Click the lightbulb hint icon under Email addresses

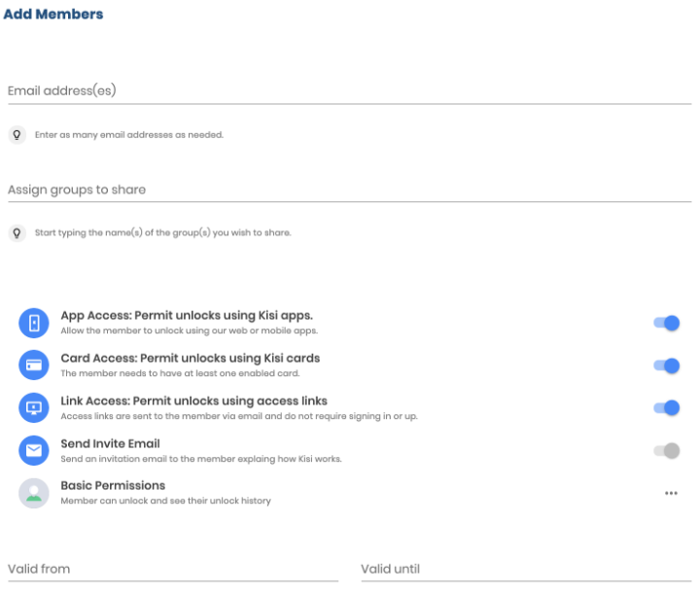click(17, 135)
